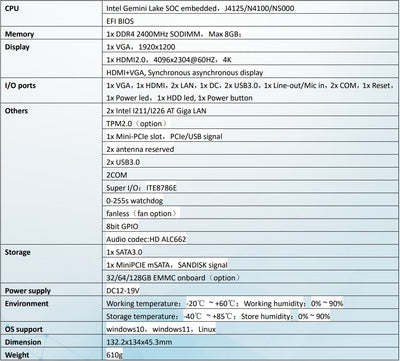Select the Dimension row label
The height and width of the screenshot is (361, 400).
tap(23, 342)
